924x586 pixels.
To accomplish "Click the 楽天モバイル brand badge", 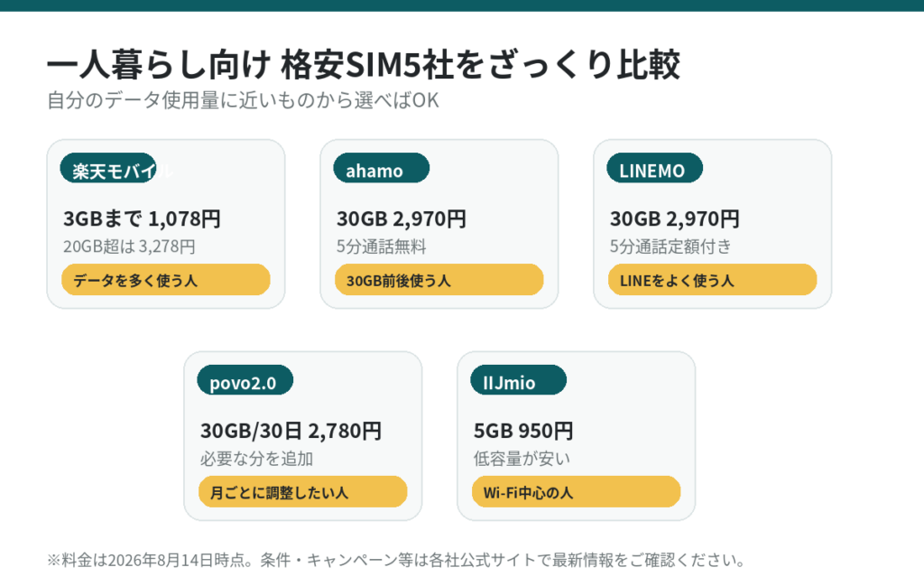I will 108,168.
